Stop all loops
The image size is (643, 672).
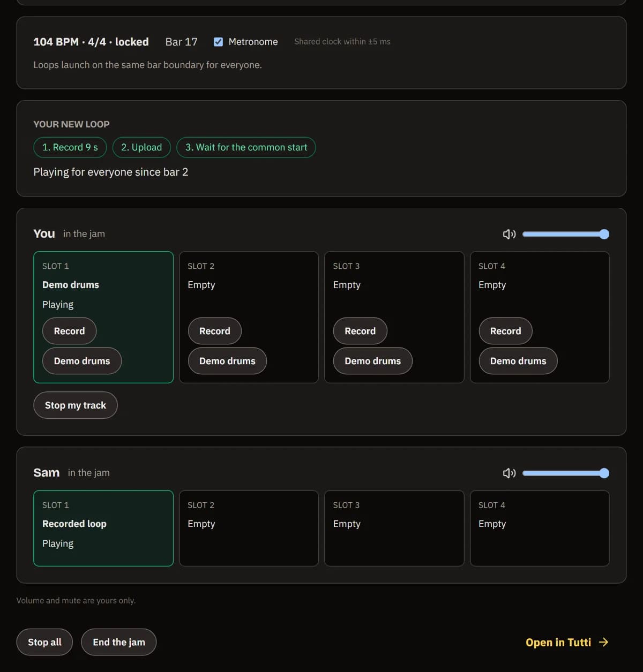[x=44, y=642]
